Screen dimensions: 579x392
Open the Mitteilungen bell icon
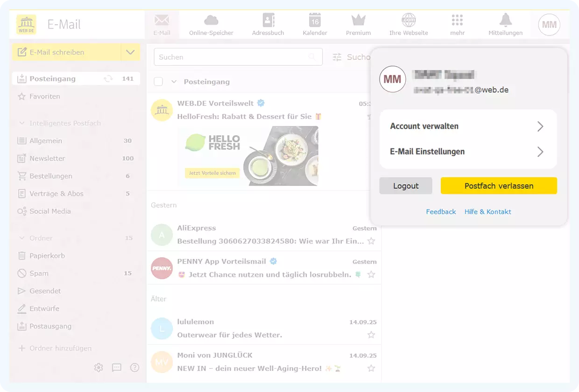(505, 20)
